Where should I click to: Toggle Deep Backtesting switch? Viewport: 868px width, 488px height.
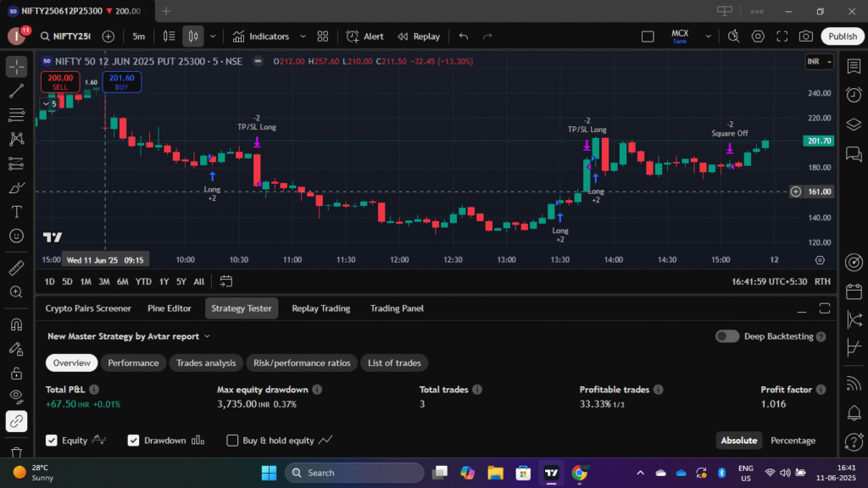[x=726, y=336]
